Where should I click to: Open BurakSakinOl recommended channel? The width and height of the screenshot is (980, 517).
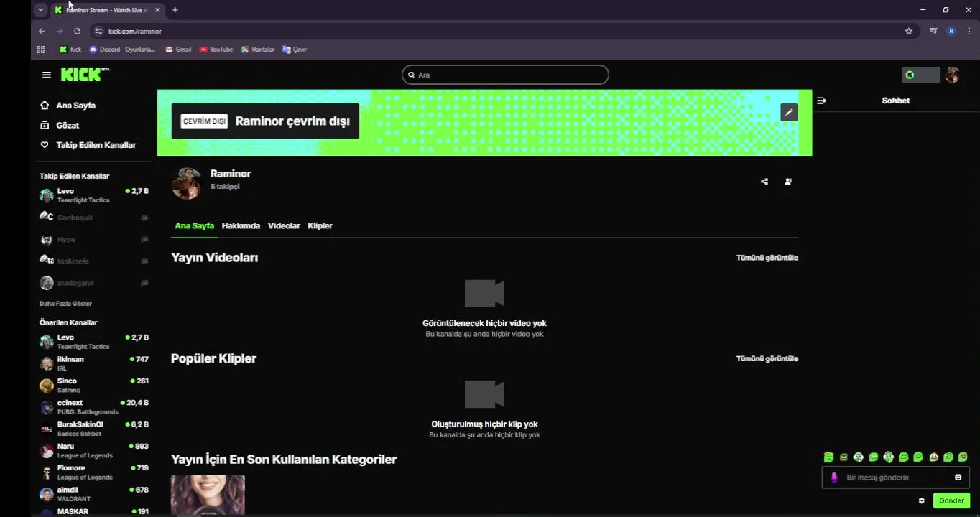coord(94,429)
